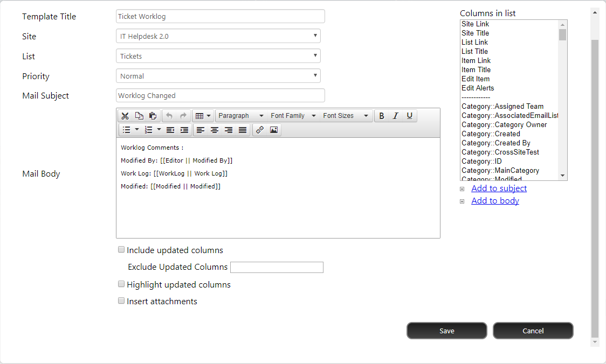Insert a hyperlink using the link icon
Image resolution: width=606 pixels, height=364 pixels.
pyautogui.click(x=260, y=130)
